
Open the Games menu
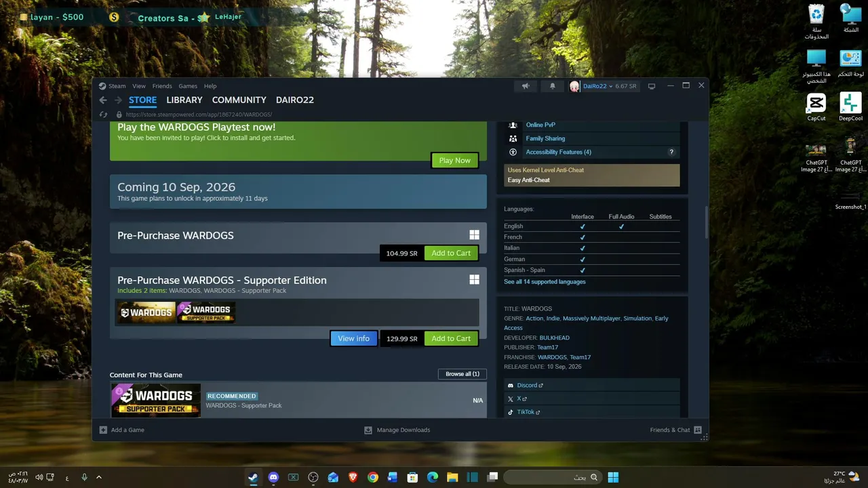pyautogui.click(x=188, y=86)
